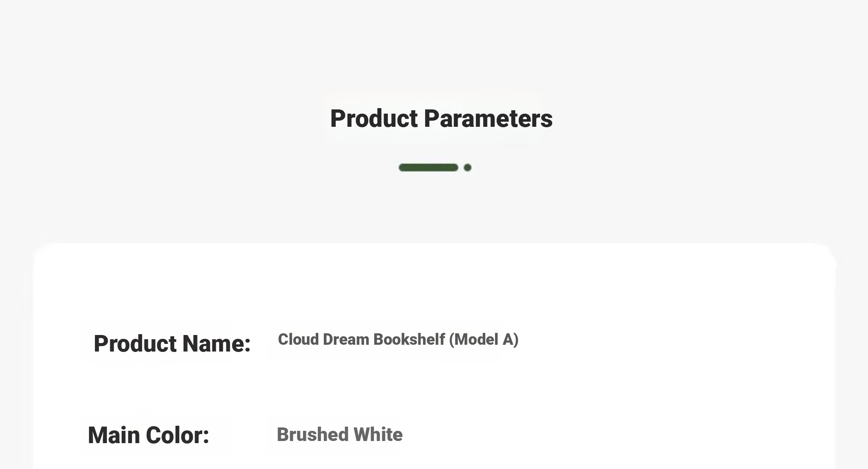Screen dimensions: 868x469
Task: Click the word Parameters in the heading
Action: (x=488, y=118)
